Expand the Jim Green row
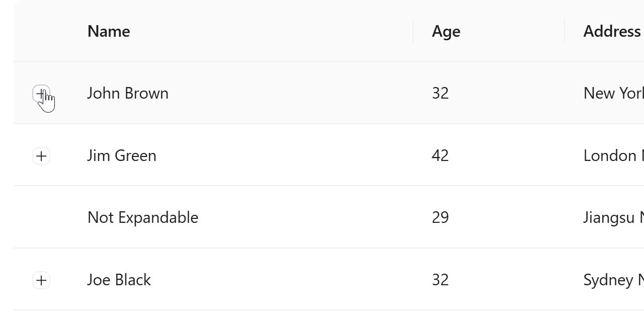Image resolution: width=644 pixels, height=326 pixels. point(41,156)
